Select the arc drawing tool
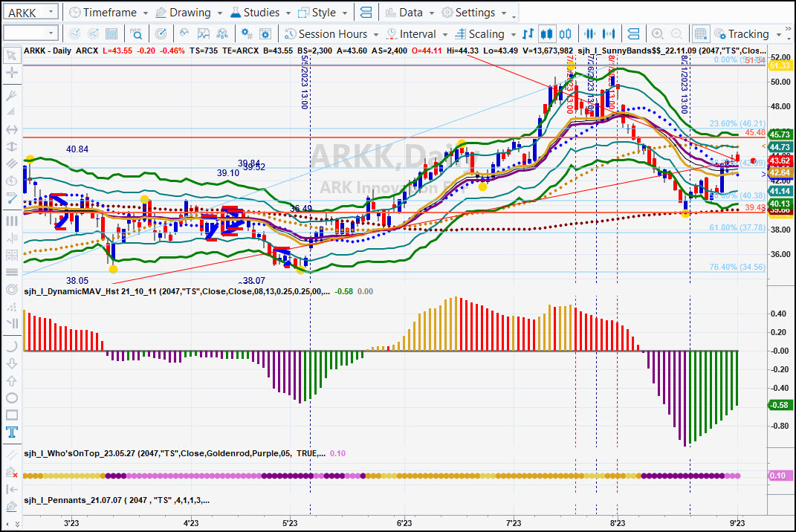 pos(11,346)
